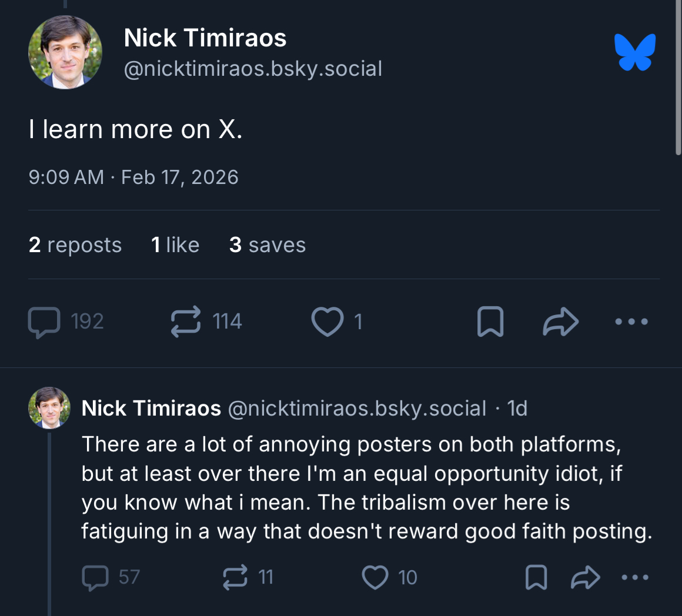Share the reply about annoying posters
682x616 pixels.
tap(586, 577)
